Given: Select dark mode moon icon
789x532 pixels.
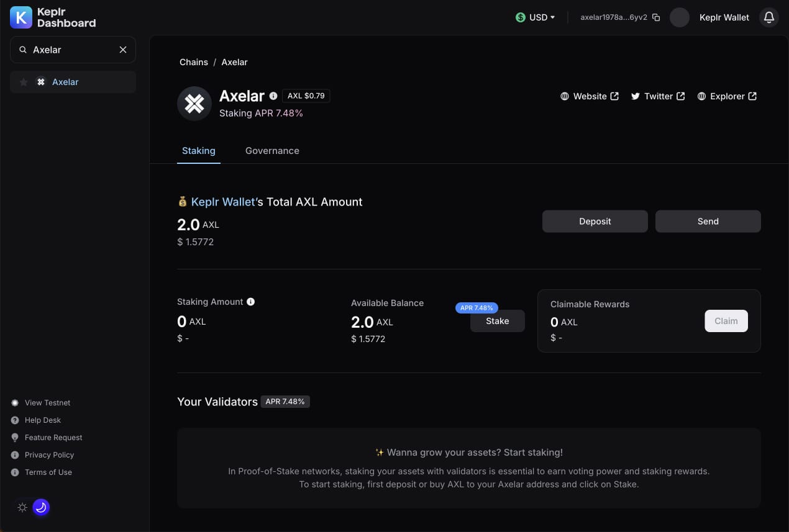Looking at the screenshot, I should point(41,508).
